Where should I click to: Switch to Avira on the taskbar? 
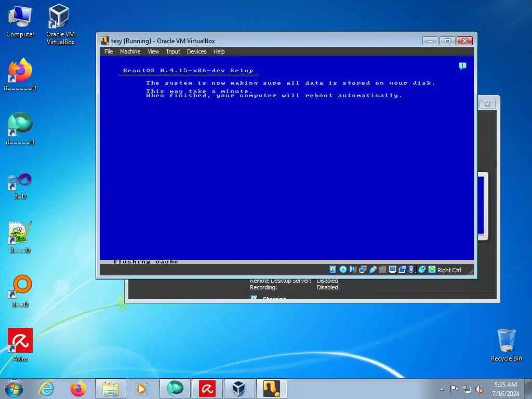[207, 389]
